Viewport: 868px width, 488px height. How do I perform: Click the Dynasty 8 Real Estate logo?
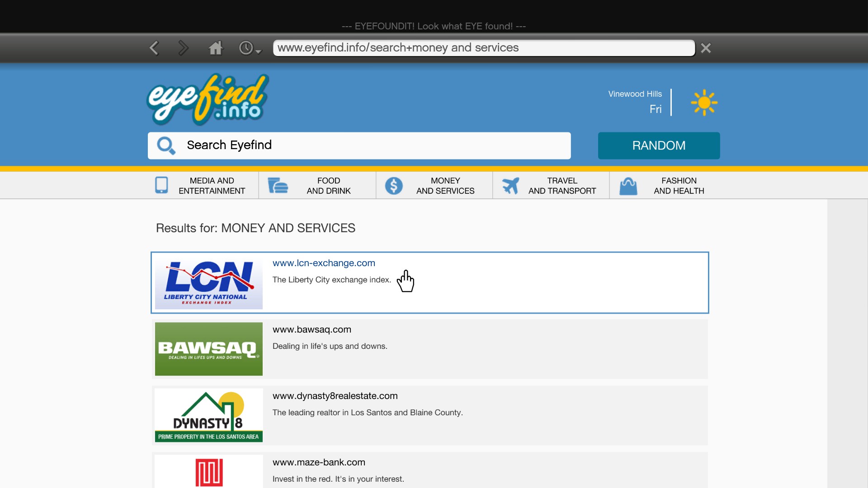[x=208, y=415]
